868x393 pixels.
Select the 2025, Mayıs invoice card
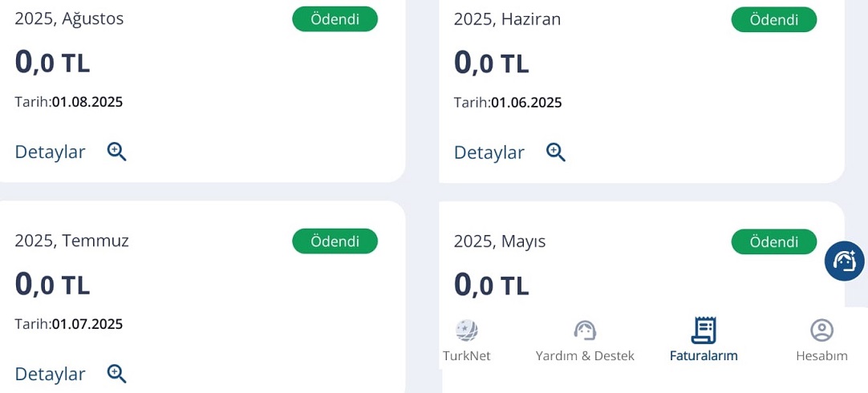click(642, 254)
